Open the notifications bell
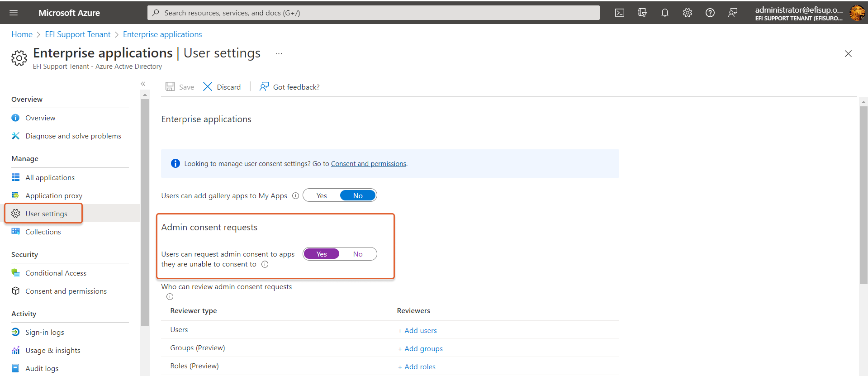 (665, 13)
